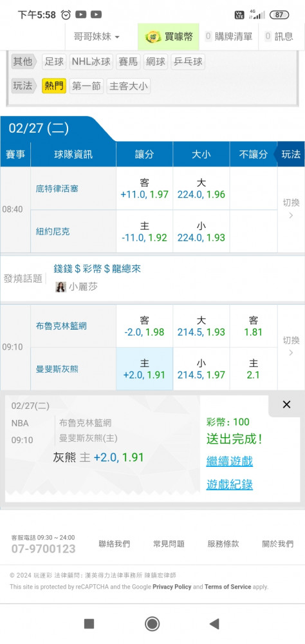Select the 主客大小 play-type filter
The height and width of the screenshot is (644, 305).
click(x=129, y=86)
